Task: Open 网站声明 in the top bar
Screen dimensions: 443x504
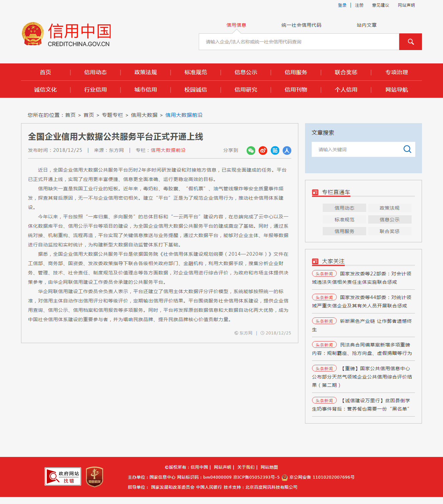Action: tap(406, 5)
